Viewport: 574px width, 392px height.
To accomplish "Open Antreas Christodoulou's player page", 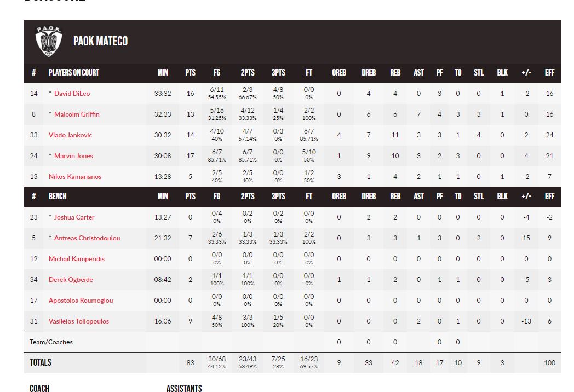I will coord(87,238).
